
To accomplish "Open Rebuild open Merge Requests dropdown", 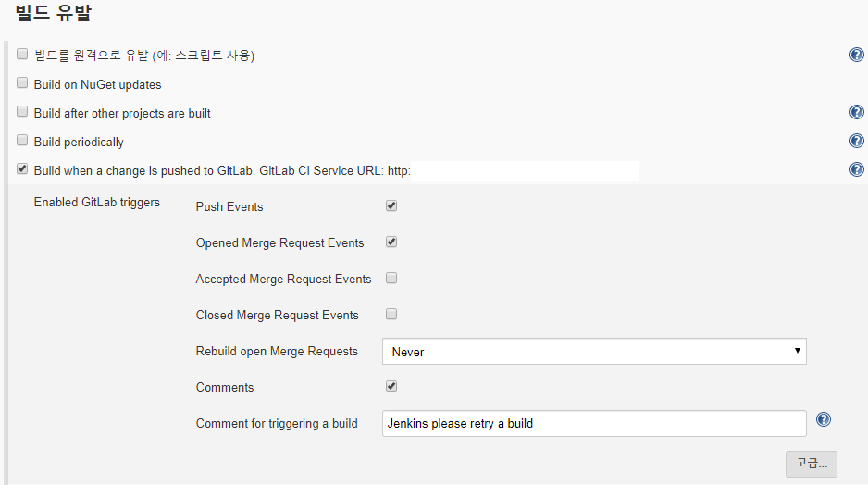I will point(594,352).
